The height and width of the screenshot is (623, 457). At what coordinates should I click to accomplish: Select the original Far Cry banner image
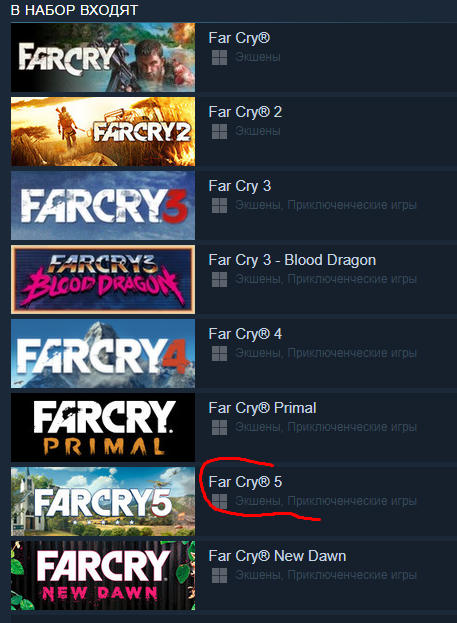pos(103,58)
